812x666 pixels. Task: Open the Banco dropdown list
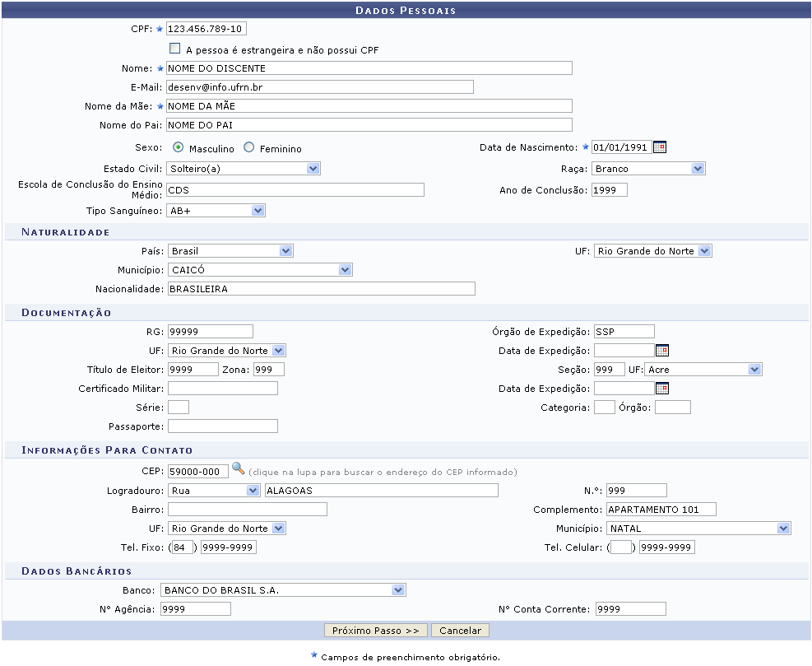click(283, 590)
